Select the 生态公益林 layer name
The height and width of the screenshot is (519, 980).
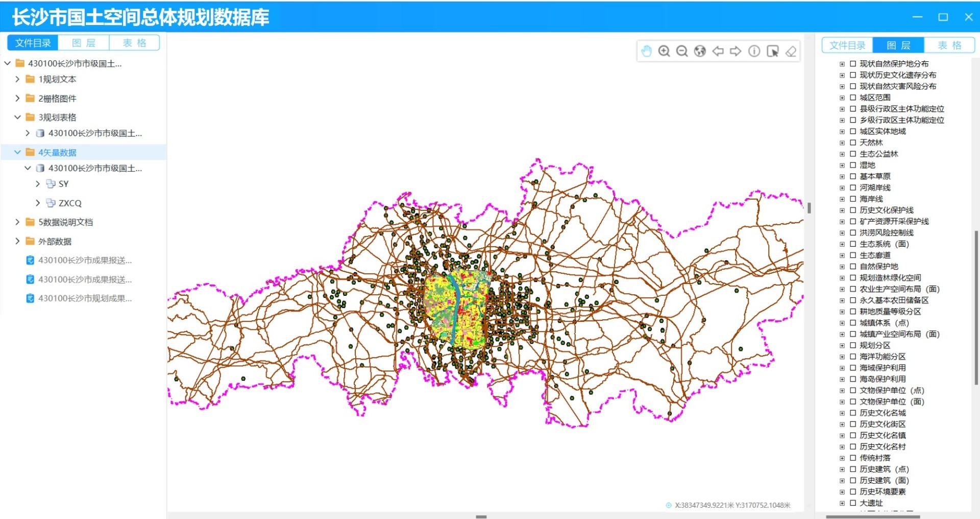[879, 154]
